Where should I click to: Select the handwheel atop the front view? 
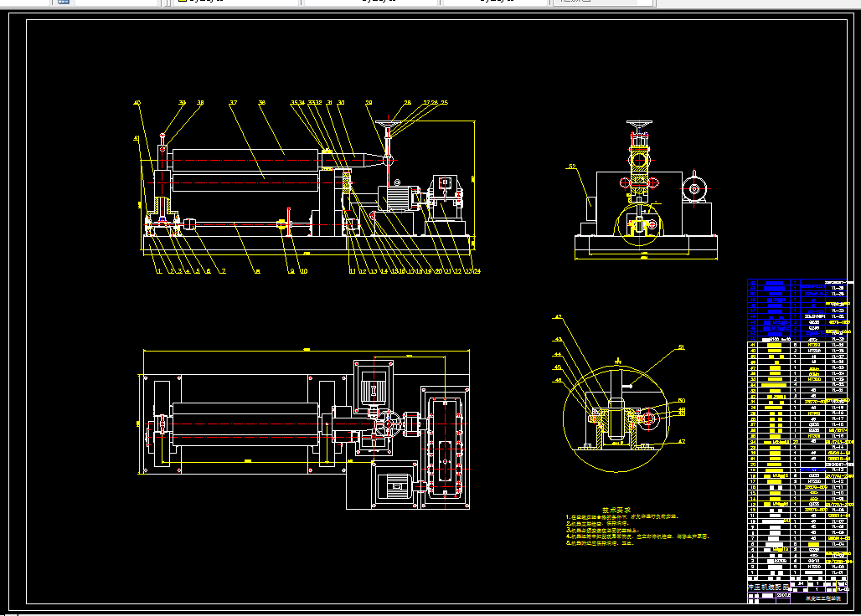pos(389,123)
